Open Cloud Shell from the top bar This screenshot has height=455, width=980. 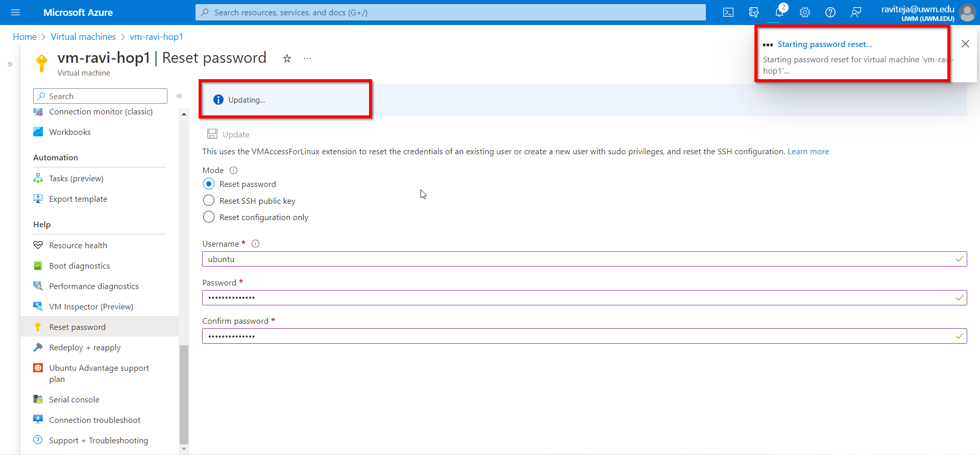(728, 12)
